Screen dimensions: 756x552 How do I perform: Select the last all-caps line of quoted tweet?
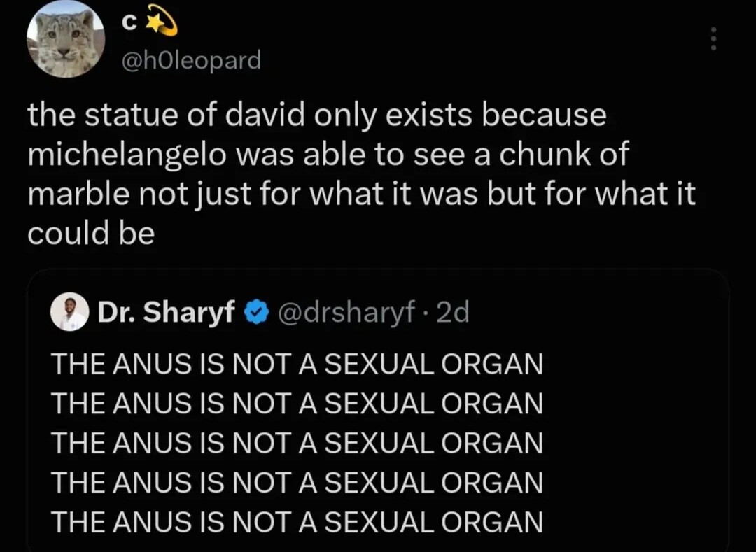[297, 521]
